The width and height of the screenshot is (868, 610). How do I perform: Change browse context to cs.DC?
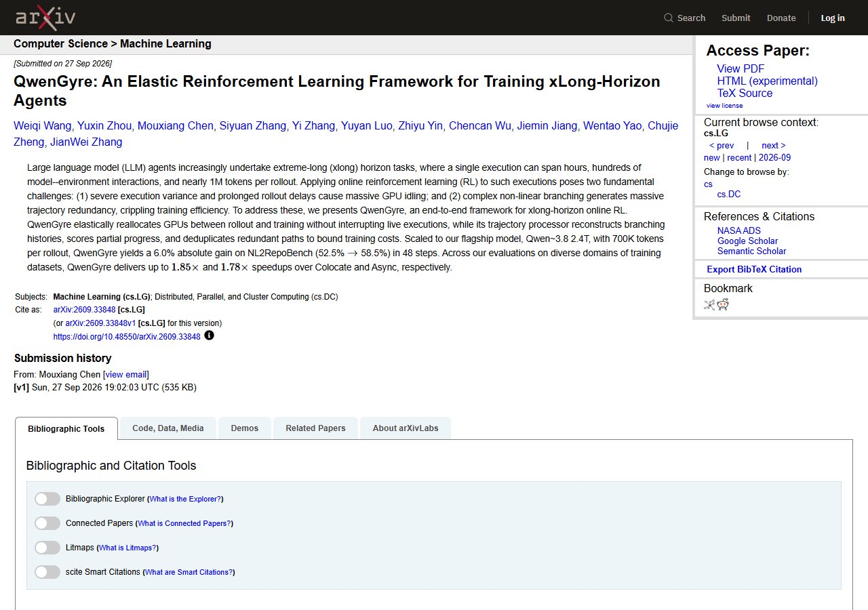[729, 195]
